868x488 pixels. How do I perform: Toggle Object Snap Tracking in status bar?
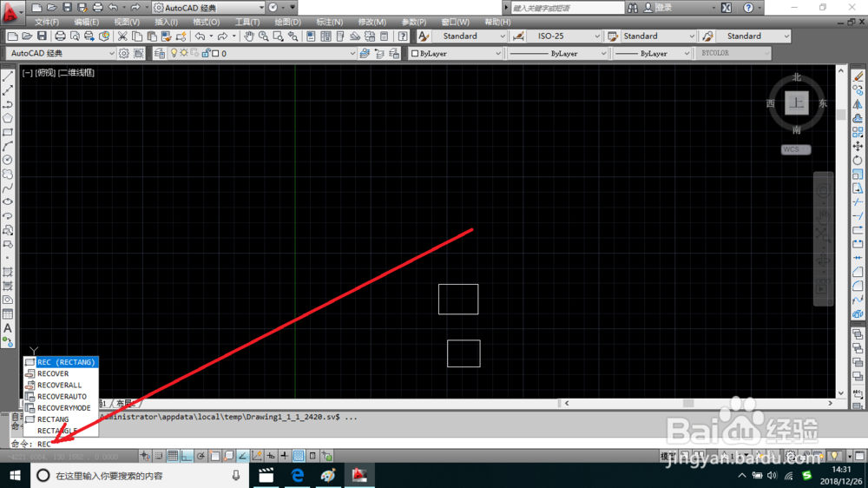click(x=242, y=456)
